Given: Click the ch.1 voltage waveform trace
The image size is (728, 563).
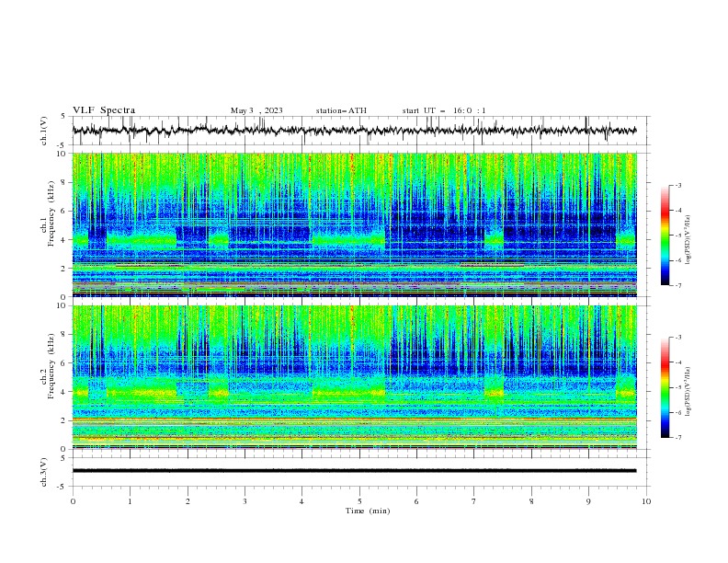Looking at the screenshot, I should 354,131.
